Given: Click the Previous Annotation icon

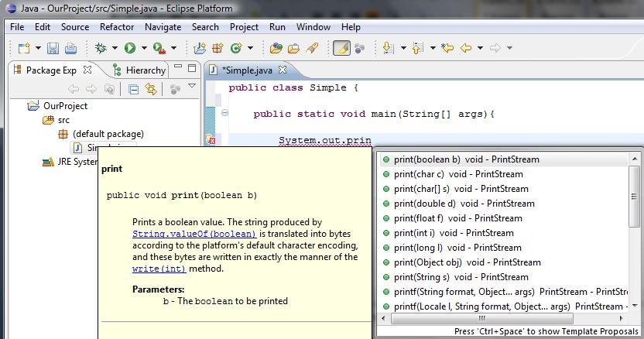Looking at the screenshot, I should 418,48.
